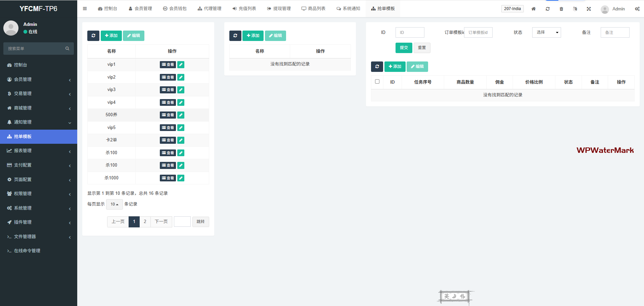Viewport: 644px width, 306px height.
Task: Click the hamburger menu toggle icon
Action: [x=85, y=9]
